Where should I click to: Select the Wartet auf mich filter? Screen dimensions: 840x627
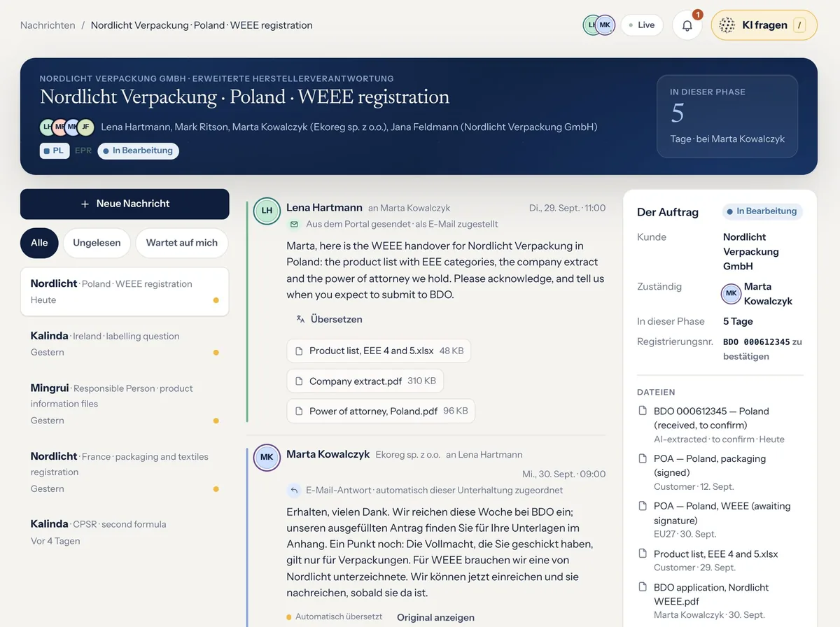pos(182,243)
